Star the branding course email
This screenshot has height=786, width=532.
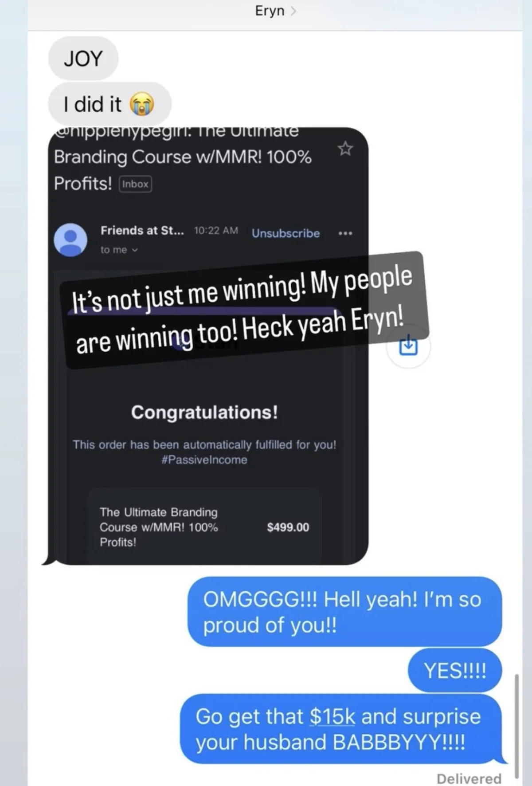coord(345,149)
